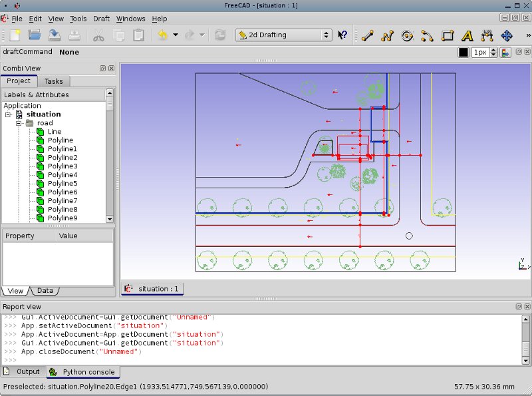
Task: Select the Text annotation tool
Action: [466, 37]
